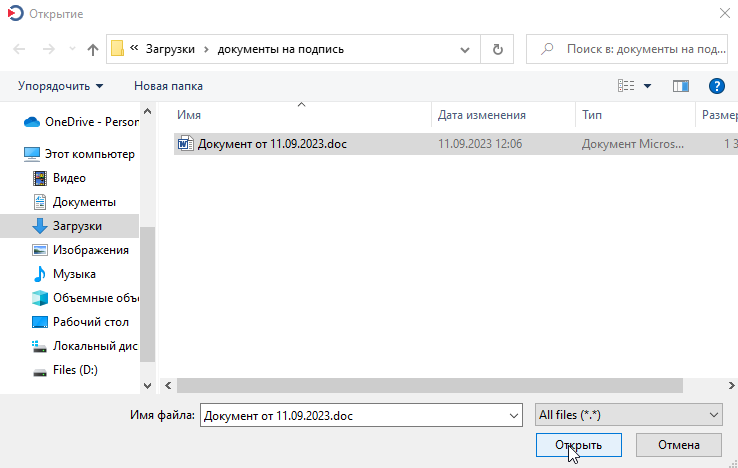The image size is (738, 468).
Task: Select OneDrive cloud icon in sidebar
Action: coord(31,121)
